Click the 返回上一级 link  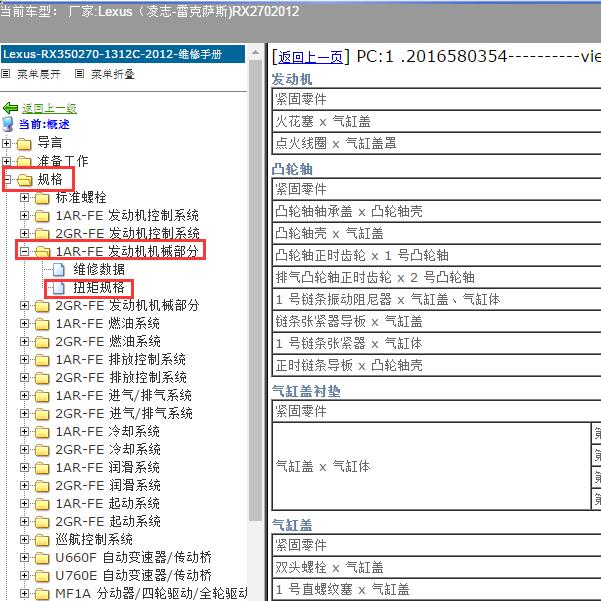[49, 108]
